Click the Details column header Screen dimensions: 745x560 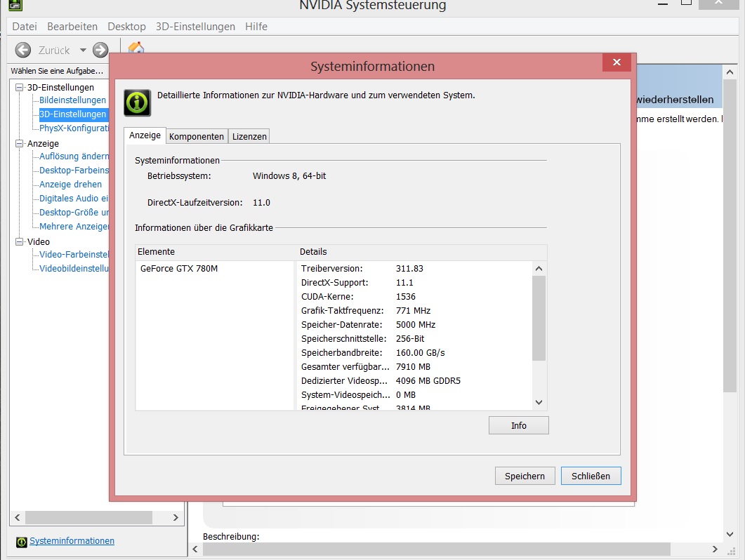click(x=422, y=252)
